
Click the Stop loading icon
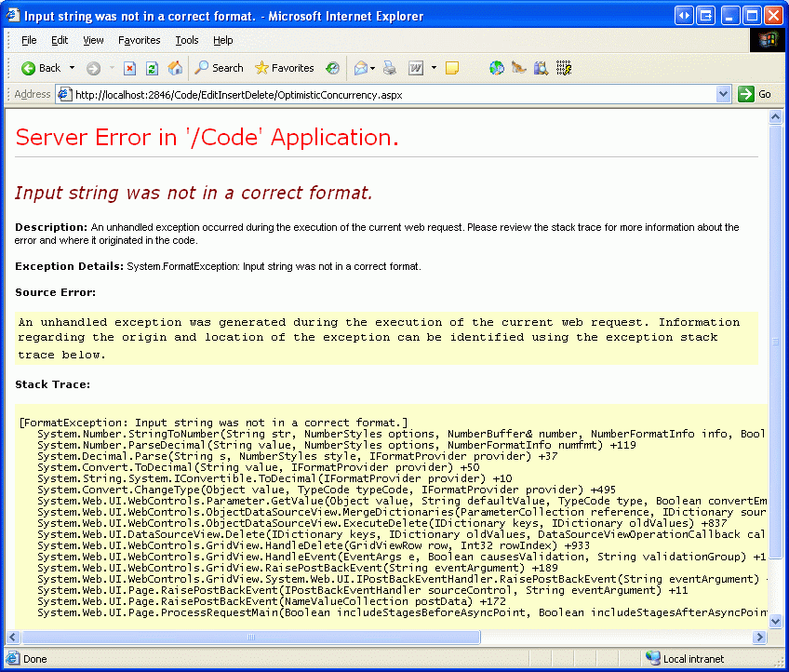click(x=129, y=68)
